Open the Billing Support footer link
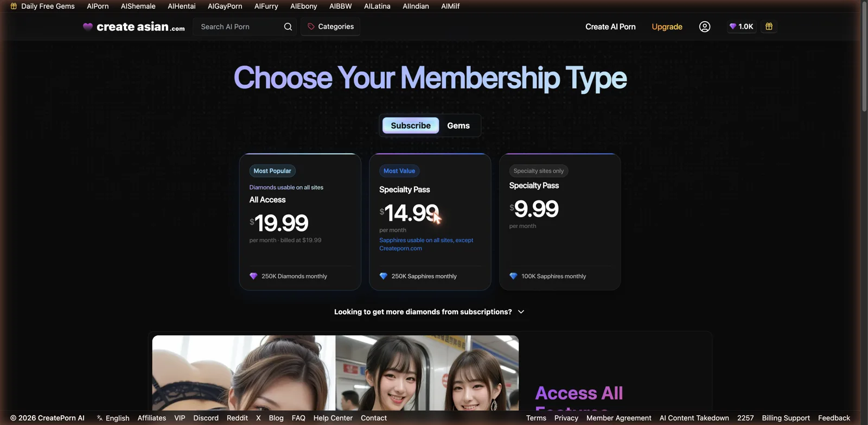The height and width of the screenshot is (425, 868). [786, 418]
